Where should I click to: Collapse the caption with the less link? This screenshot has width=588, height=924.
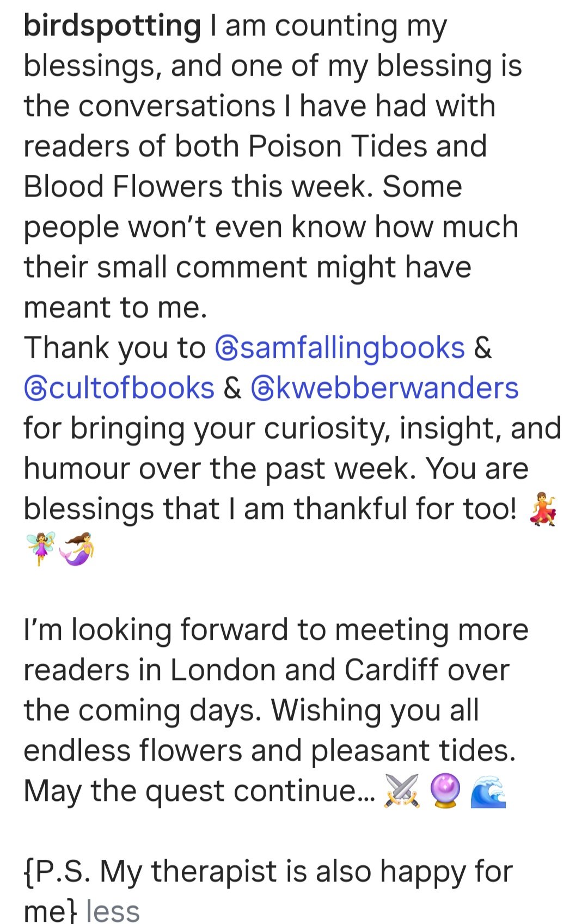(x=113, y=911)
